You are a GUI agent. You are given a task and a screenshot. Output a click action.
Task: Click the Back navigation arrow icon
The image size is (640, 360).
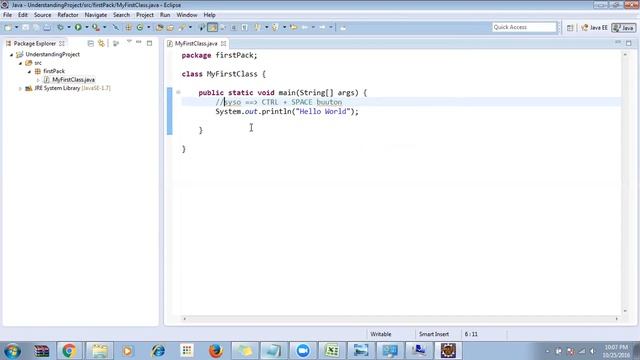[305, 27]
